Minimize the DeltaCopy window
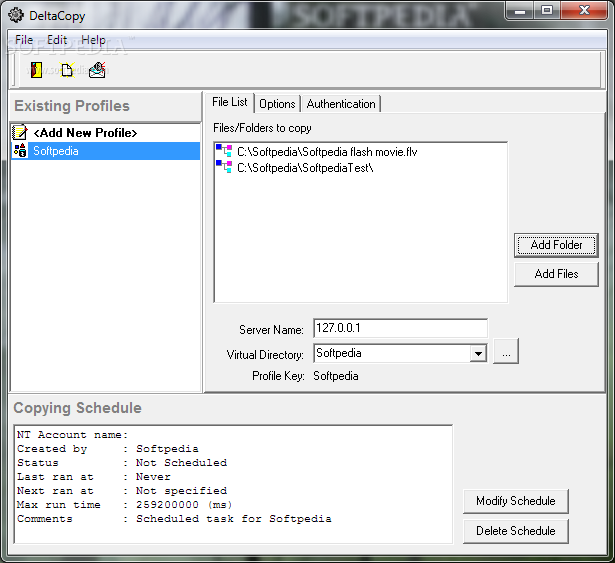Image resolution: width=615 pixels, height=563 pixels. (x=520, y=11)
